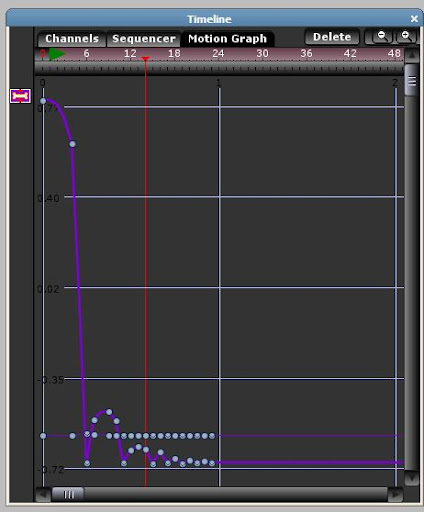Viewport: 424px width, 512px height.
Task: Click the green play arrow on ruler
Action: tap(57, 54)
